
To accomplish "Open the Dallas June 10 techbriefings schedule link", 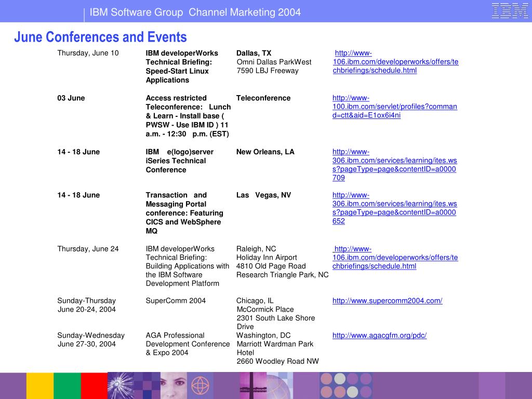I will click(x=395, y=62).
